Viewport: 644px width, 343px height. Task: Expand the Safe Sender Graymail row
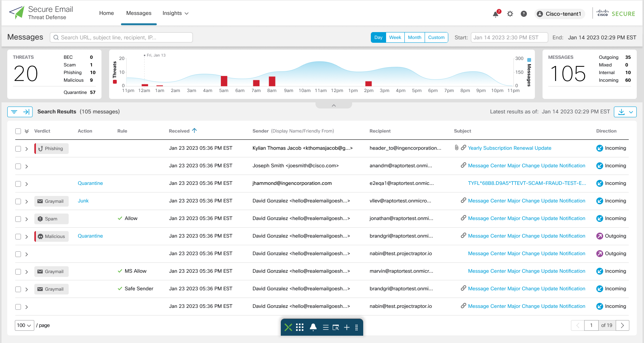(27, 289)
